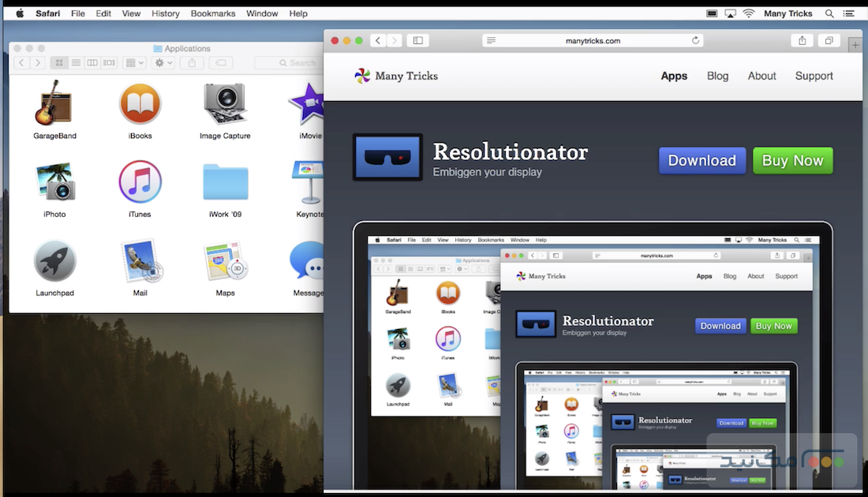Screen dimensions: 868x497
Task: Click the Wi-Fi icon in menu bar
Action: click(x=748, y=13)
